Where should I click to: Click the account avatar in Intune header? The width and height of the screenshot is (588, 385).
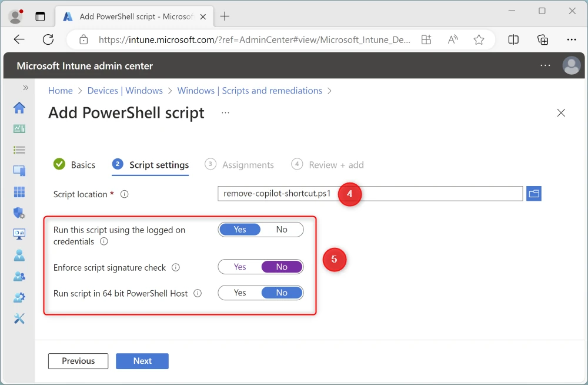571,66
